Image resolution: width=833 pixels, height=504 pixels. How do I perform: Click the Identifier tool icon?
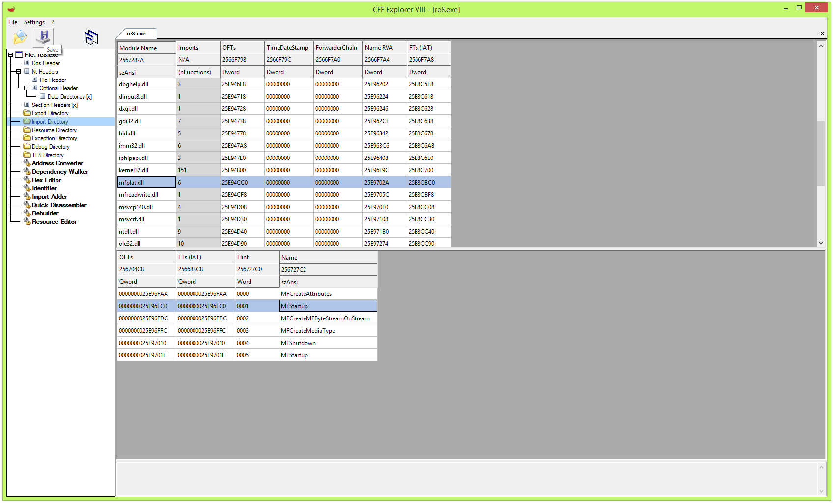click(x=27, y=188)
